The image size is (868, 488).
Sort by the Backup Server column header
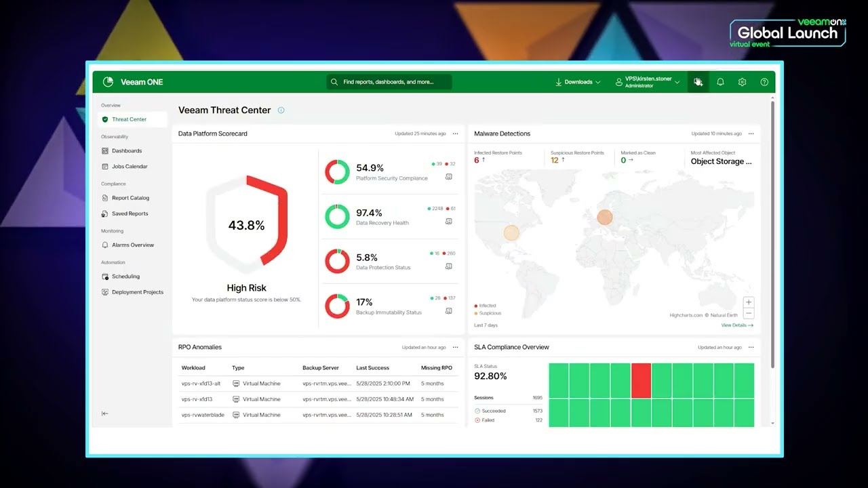321,368
